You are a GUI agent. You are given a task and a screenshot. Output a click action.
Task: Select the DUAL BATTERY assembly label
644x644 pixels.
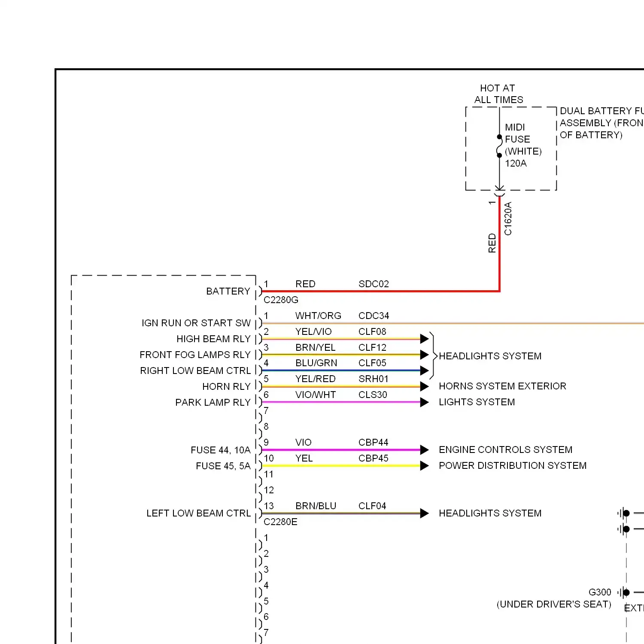[601, 123]
